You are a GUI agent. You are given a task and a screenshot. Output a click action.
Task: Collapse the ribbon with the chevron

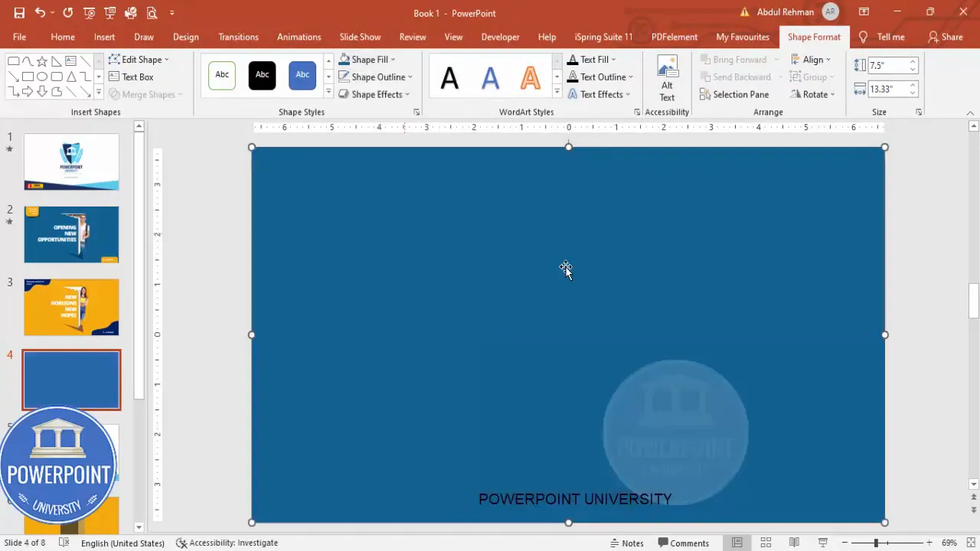970,113
